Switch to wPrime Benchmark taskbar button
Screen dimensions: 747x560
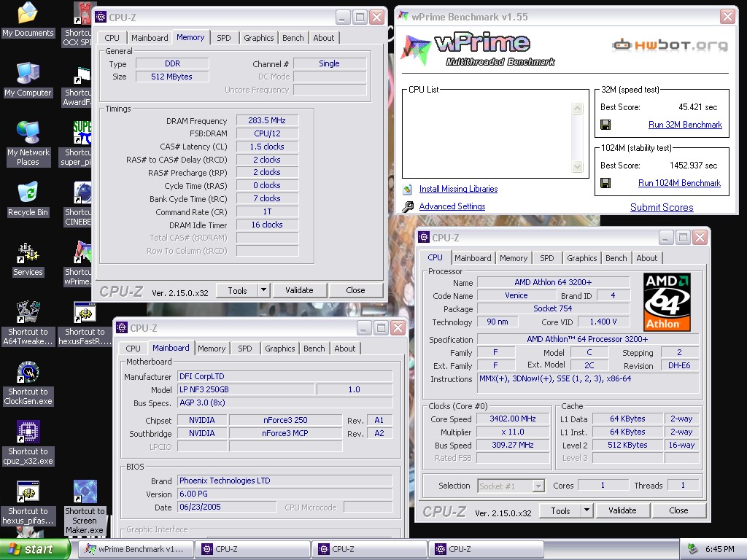(x=136, y=549)
